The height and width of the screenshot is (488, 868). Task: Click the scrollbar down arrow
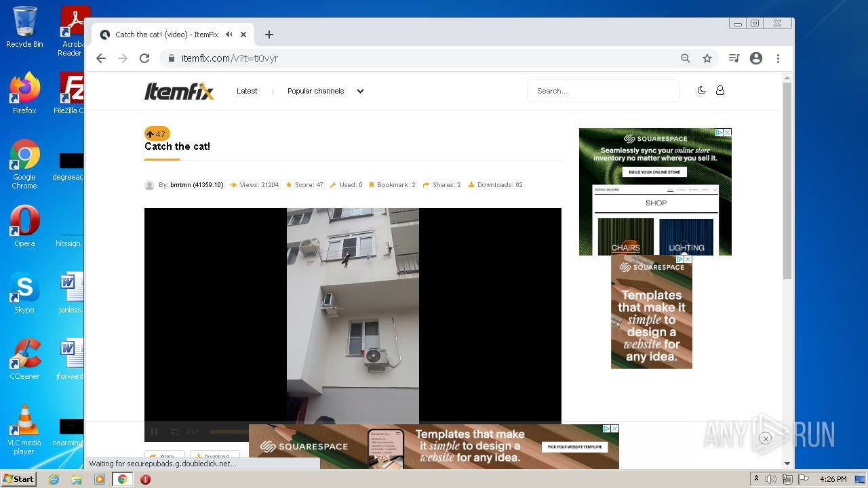(787, 464)
